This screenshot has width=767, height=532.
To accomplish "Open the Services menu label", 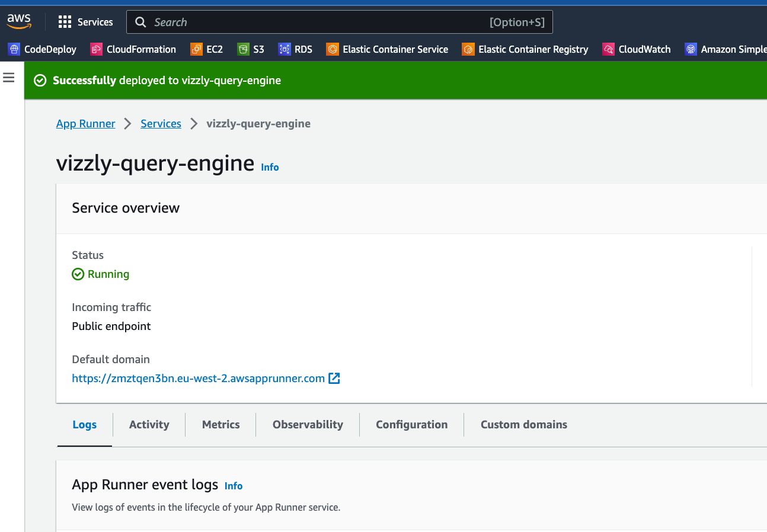I will coord(95,22).
